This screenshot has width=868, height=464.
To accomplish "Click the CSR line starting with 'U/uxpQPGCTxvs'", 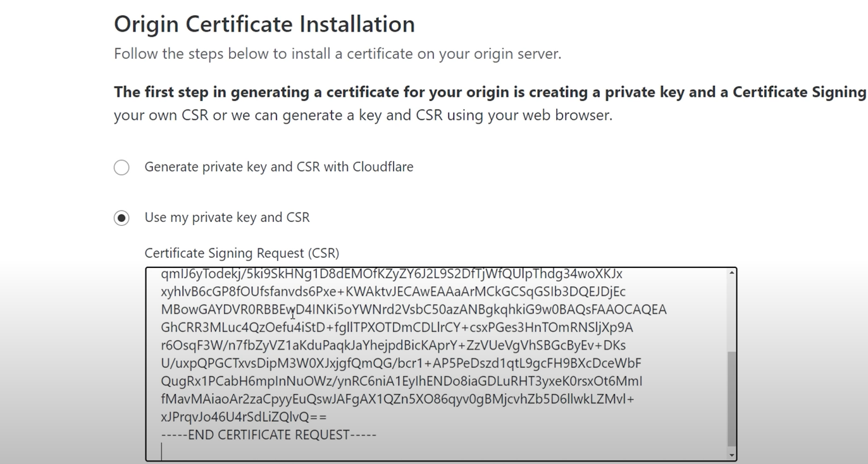I will pyautogui.click(x=401, y=363).
